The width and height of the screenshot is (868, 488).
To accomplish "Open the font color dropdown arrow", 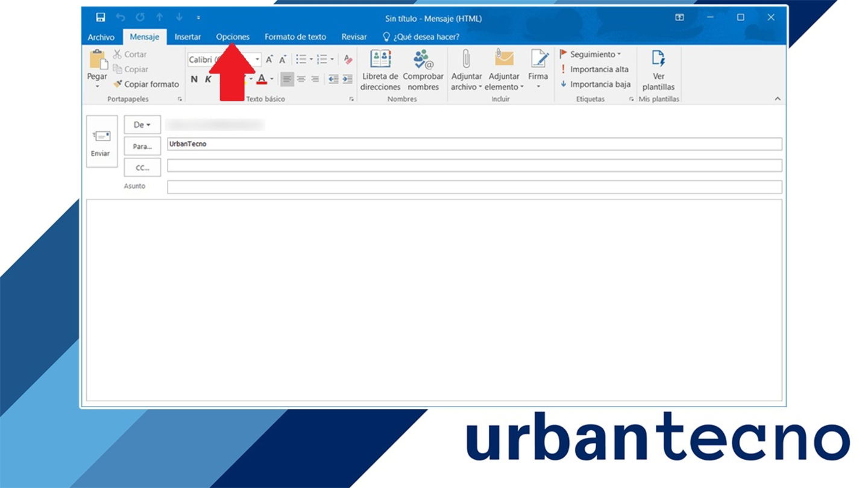I will coord(272,79).
